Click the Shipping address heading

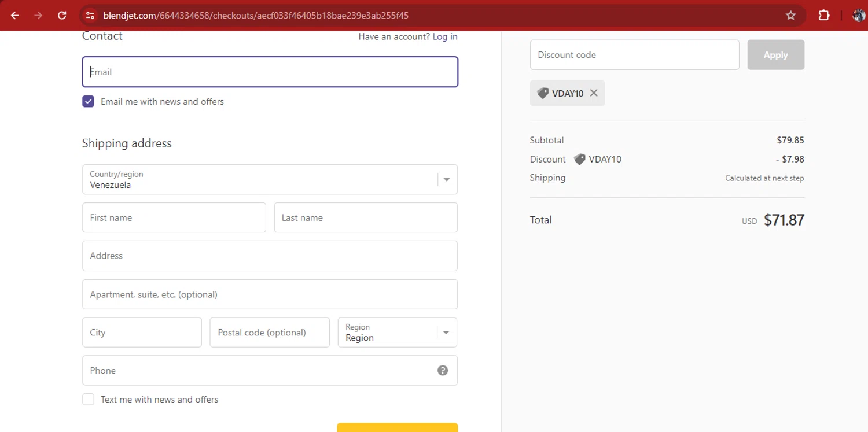[x=127, y=143]
